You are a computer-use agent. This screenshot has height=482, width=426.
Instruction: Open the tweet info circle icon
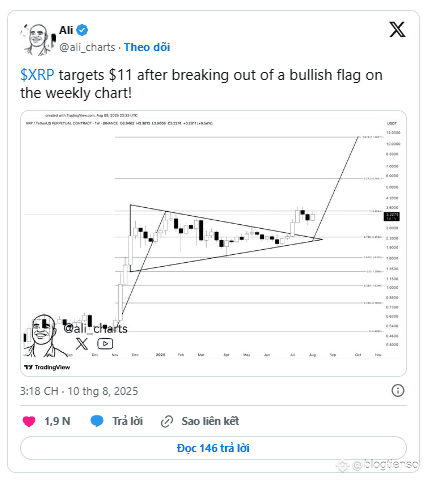(398, 390)
